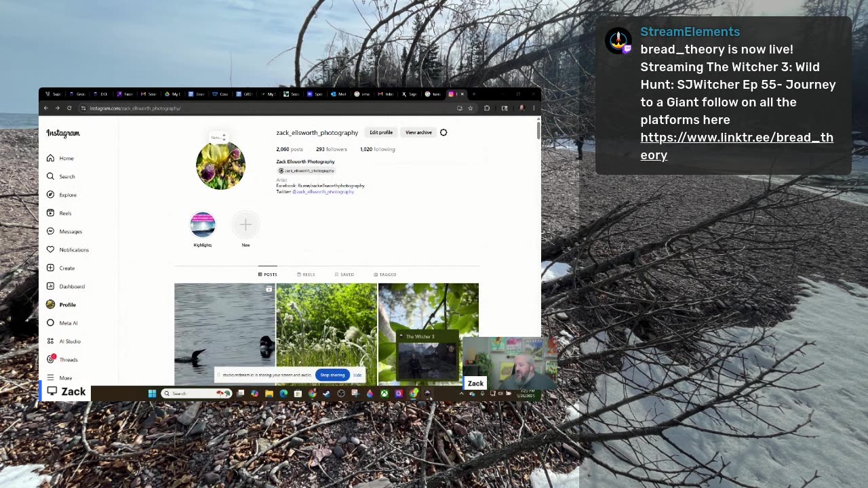Open Microsoft Edge from the taskbar
The width and height of the screenshot is (868, 488).
point(283,393)
